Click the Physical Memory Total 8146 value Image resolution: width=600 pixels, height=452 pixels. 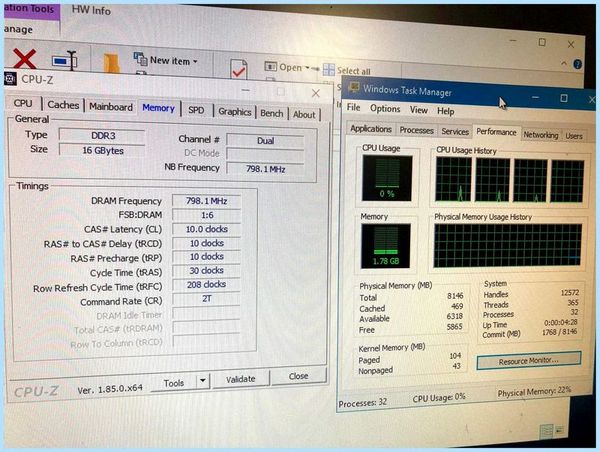(455, 295)
